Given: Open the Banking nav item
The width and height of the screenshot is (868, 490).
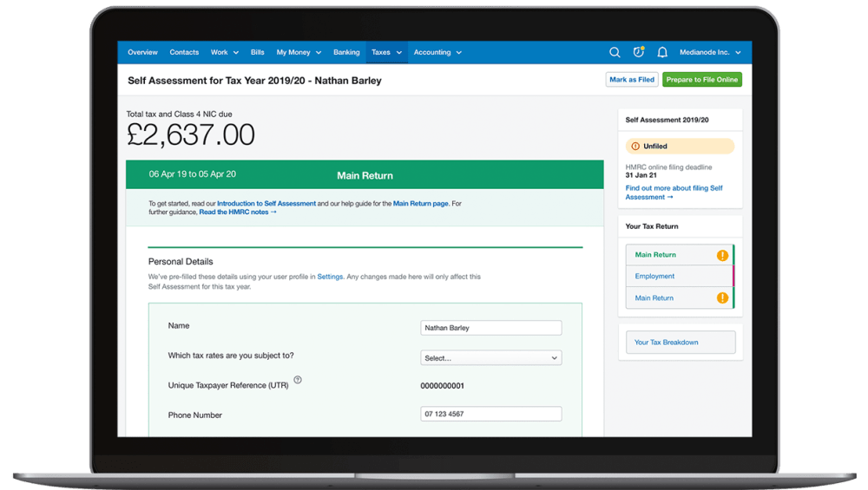Looking at the screenshot, I should pyautogui.click(x=346, y=52).
